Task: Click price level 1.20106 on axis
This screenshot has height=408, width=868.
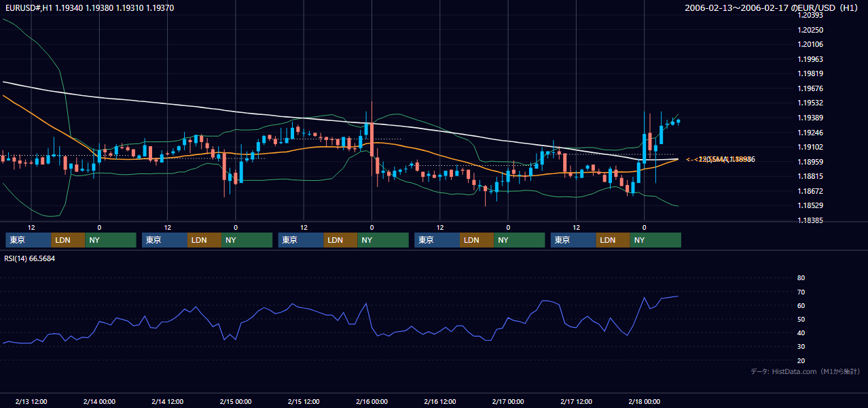Action: (811, 44)
